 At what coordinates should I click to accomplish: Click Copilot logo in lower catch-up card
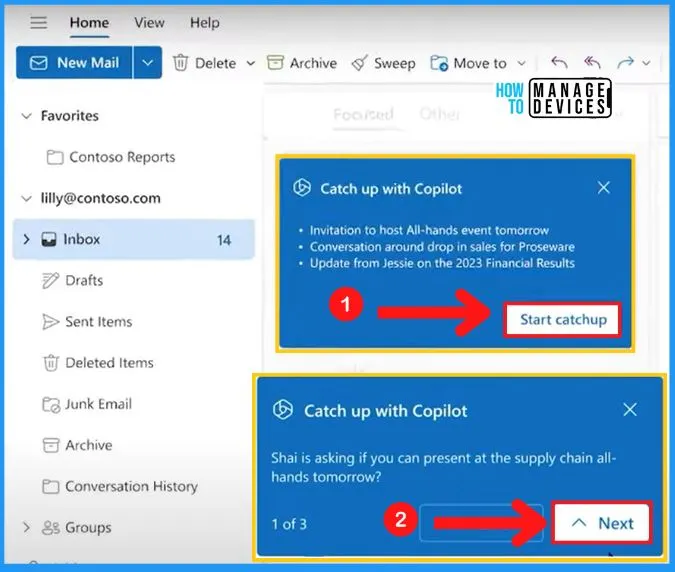(x=283, y=410)
